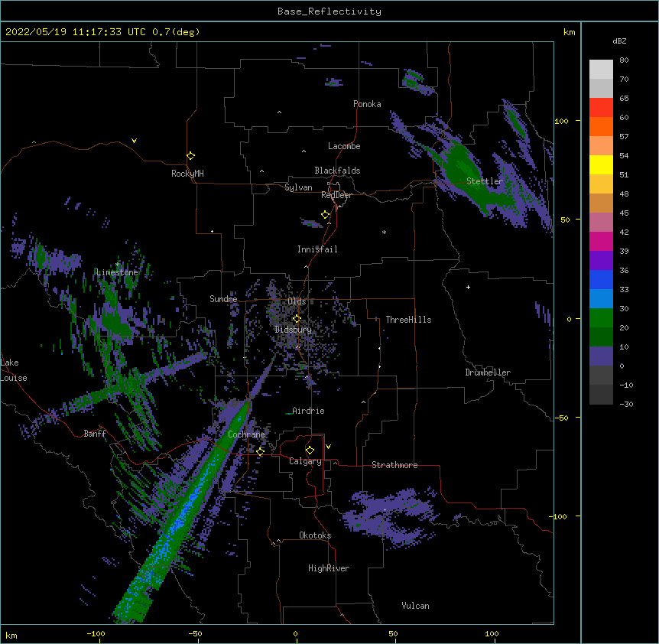
Task: Click the yellow v marker northeast of Calgary
Action: (x=328, y=447)
